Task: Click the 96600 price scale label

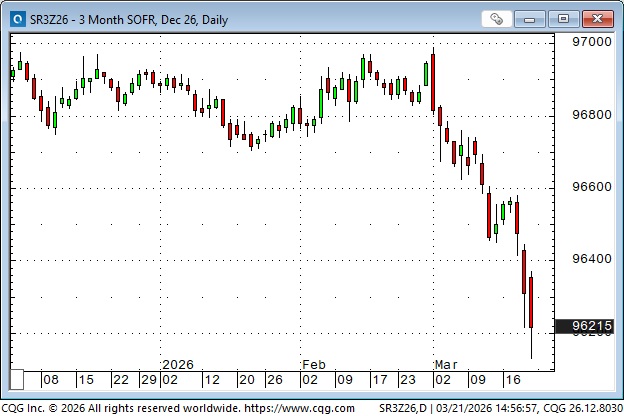Action: click(590, 187)
